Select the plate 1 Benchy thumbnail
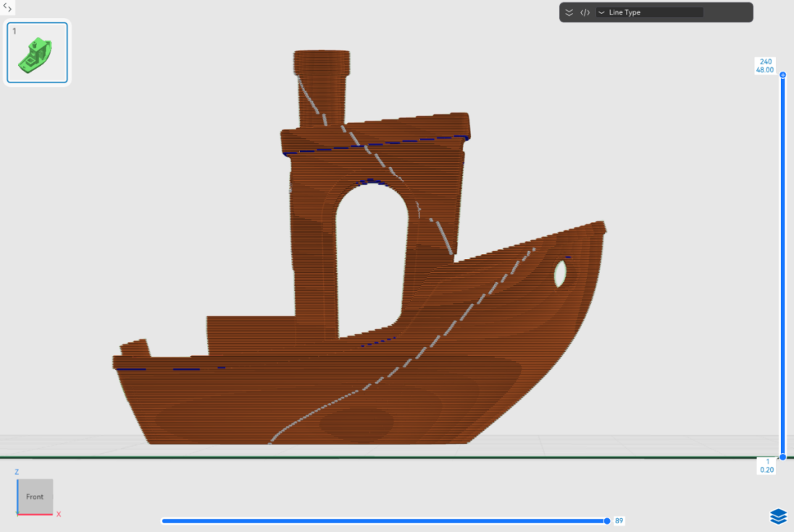 pyautogui.click(x=38, y=53)
